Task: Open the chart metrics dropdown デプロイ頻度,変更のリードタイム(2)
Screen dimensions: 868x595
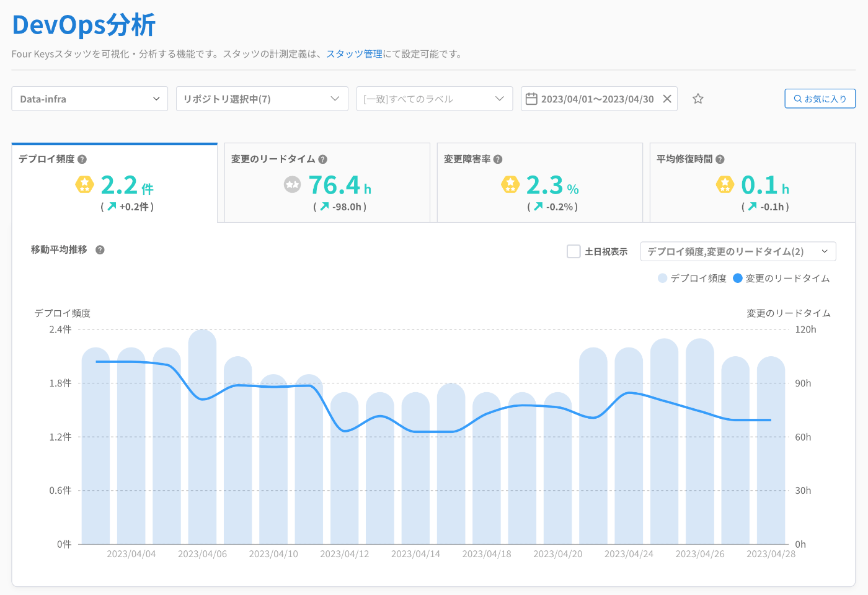Action: pyautogui.click(x=738, y=251)
